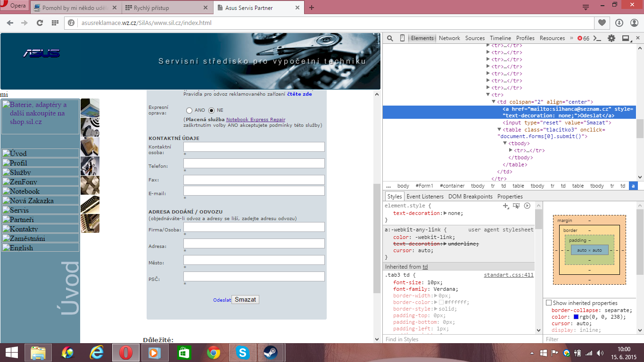Click the inspect element magnifier icon
The height and width of the screenshot is (362, 644).
[390, 38]
